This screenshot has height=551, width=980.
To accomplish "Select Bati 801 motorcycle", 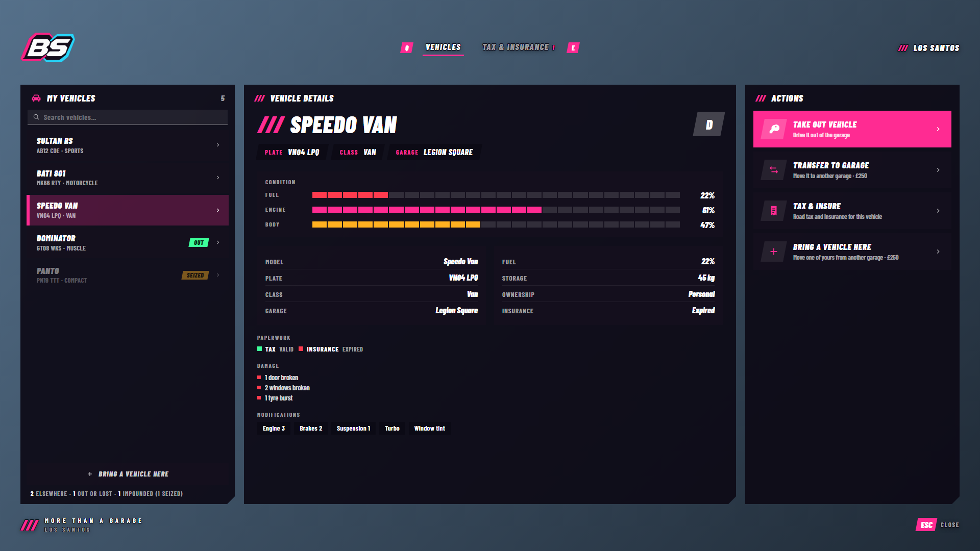I will [x=128, y=178].
